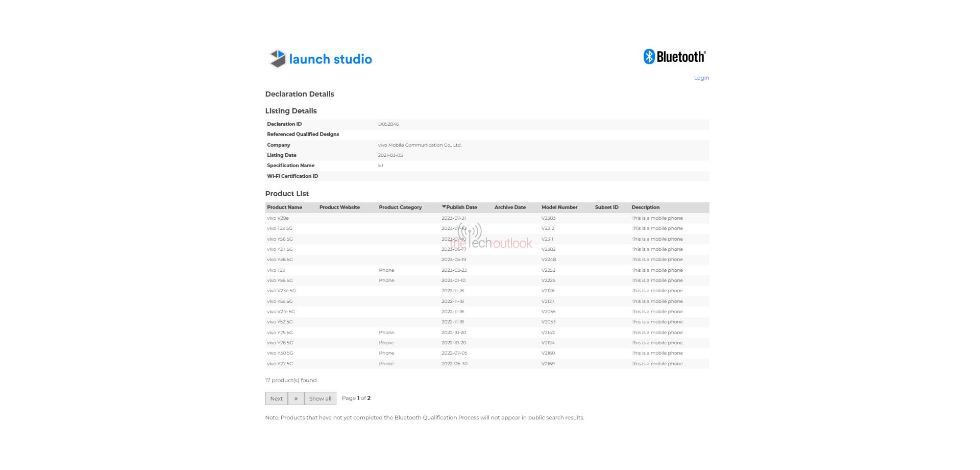Select the vivo V21e 5G product name
980x470 pixels.
click(281, 312)
